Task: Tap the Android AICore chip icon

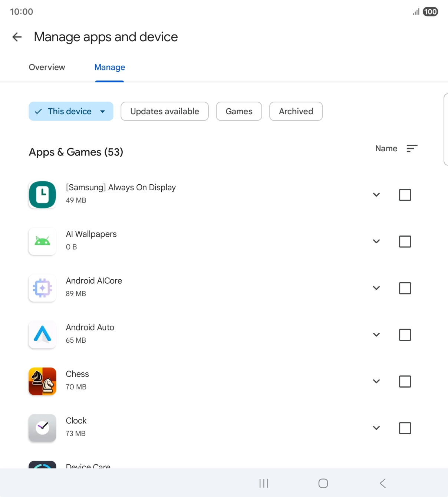Action: coord(42,288)
